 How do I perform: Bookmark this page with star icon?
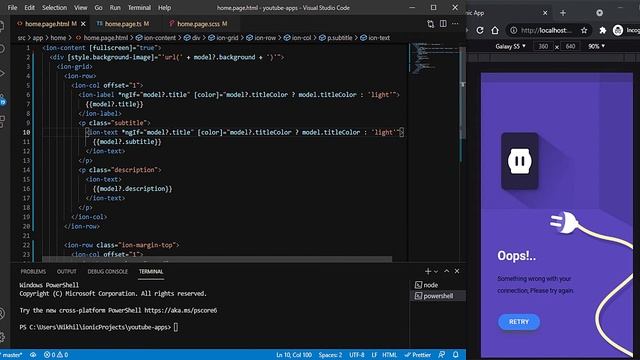click(x=584, y=30)
